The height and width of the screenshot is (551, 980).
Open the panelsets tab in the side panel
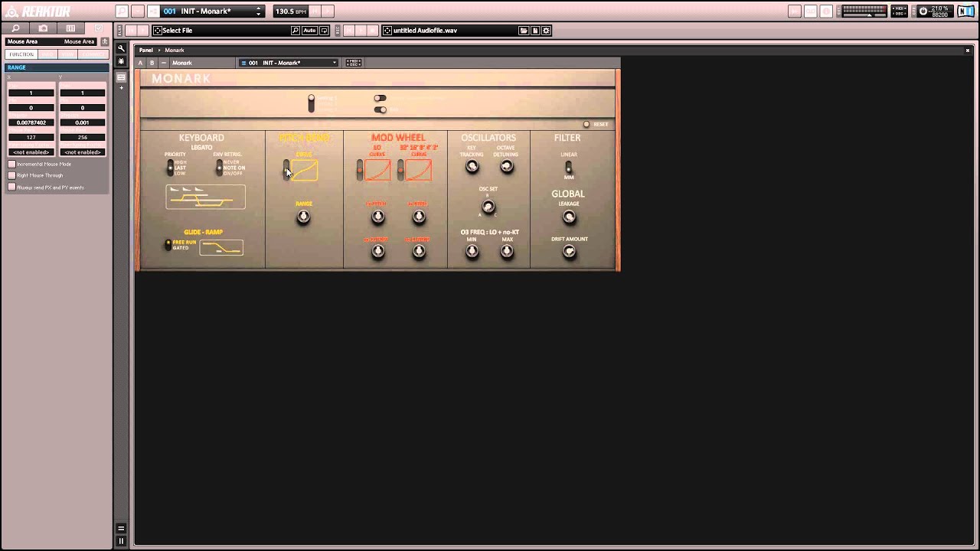[x=70, y=28]
